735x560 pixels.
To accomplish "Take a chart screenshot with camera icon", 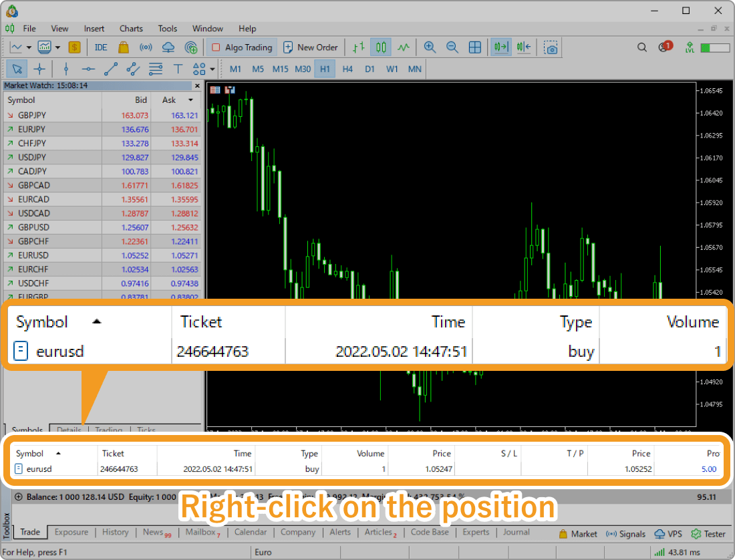I will [551, 47].
